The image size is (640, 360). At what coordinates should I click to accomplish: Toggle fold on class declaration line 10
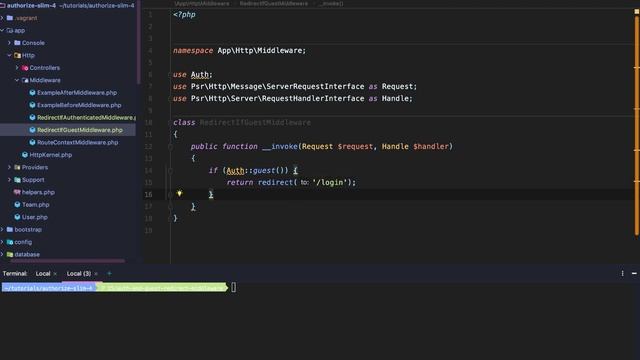[171, 122]
